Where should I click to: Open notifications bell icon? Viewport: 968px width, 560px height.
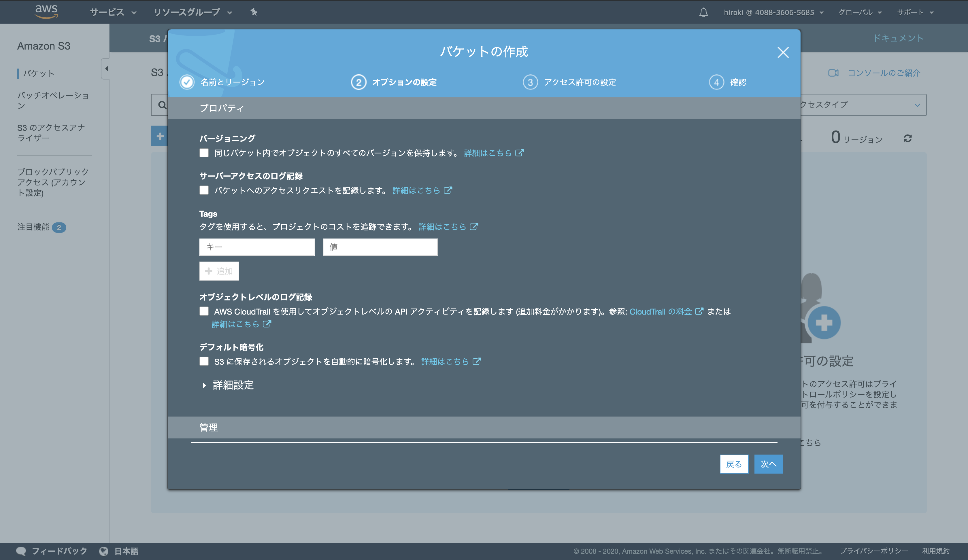(703, 12)
